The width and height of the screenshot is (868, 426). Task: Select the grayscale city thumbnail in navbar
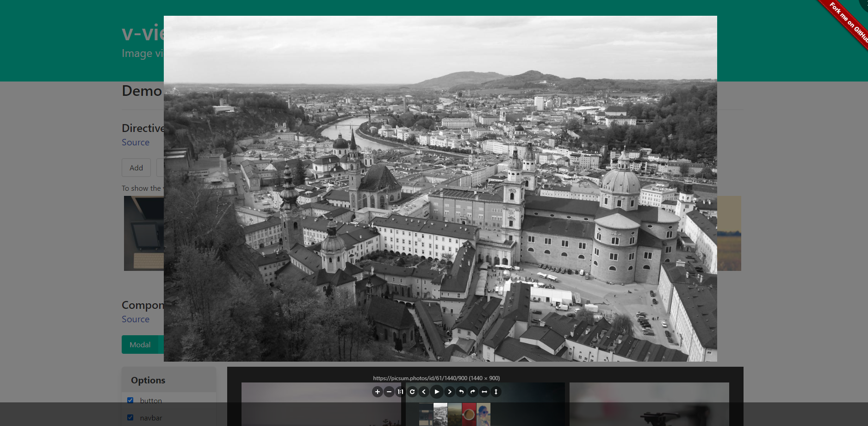[440, 414]
